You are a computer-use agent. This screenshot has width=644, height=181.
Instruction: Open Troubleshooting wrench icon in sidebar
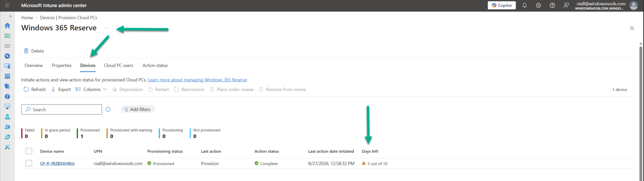pos(7,147)
